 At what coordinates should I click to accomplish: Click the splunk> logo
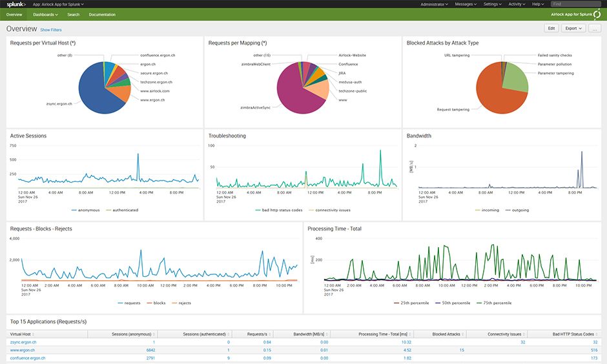point(16,5)
